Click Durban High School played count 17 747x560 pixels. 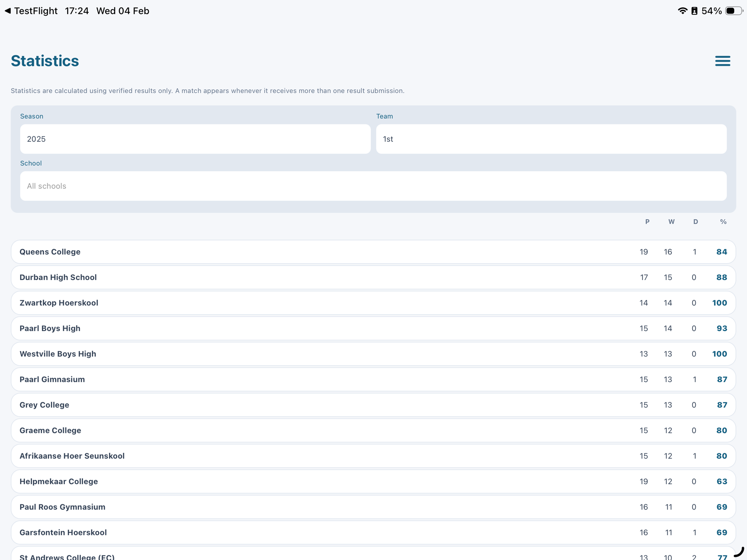pyautogui.click(x=644, y=278)
